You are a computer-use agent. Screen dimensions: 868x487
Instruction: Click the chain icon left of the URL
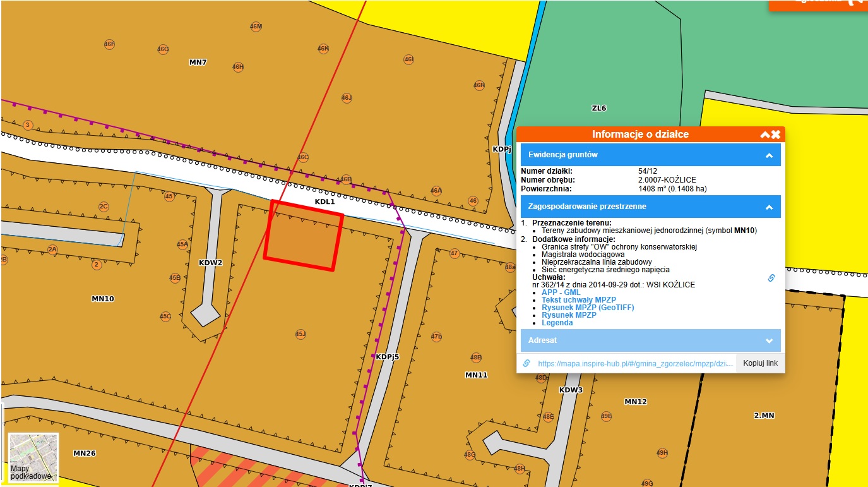point(526,364)
